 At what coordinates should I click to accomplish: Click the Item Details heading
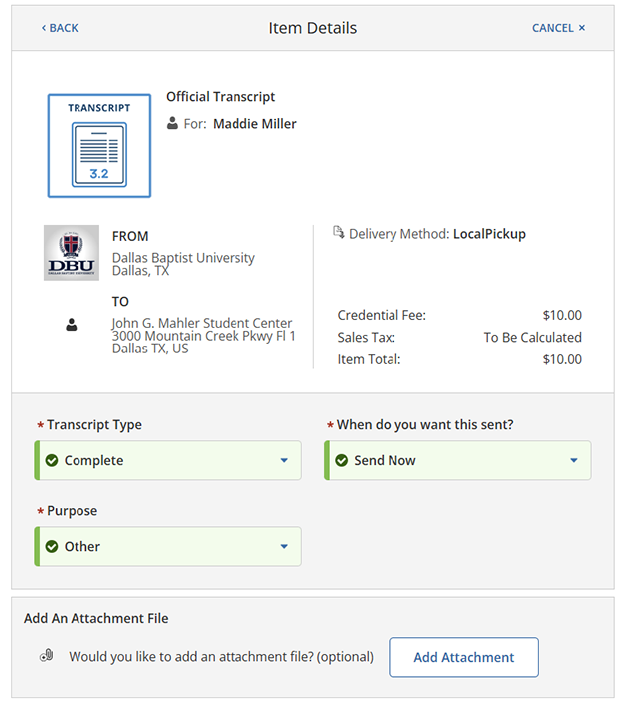point(312,28)
